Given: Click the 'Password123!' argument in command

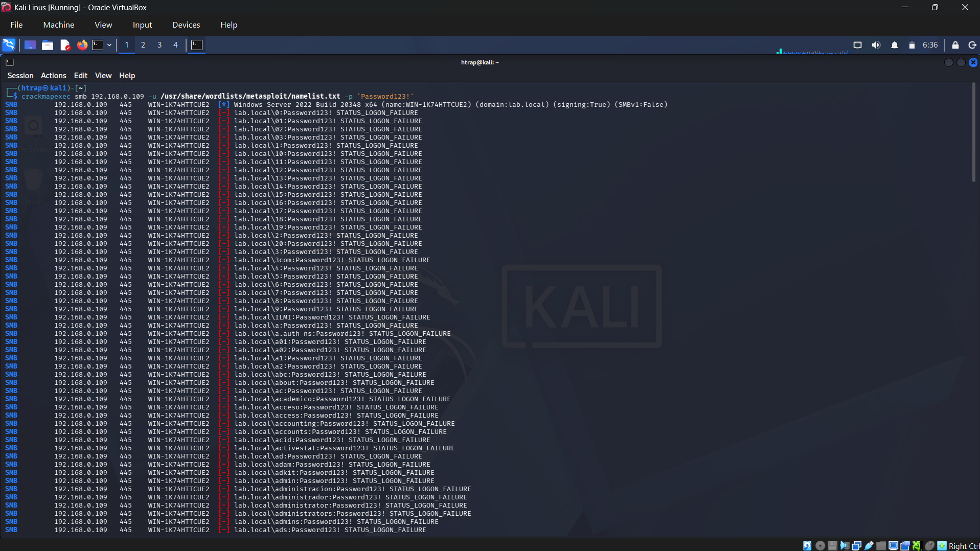Looking at the screenshot, I should click(x=385, y=96).
